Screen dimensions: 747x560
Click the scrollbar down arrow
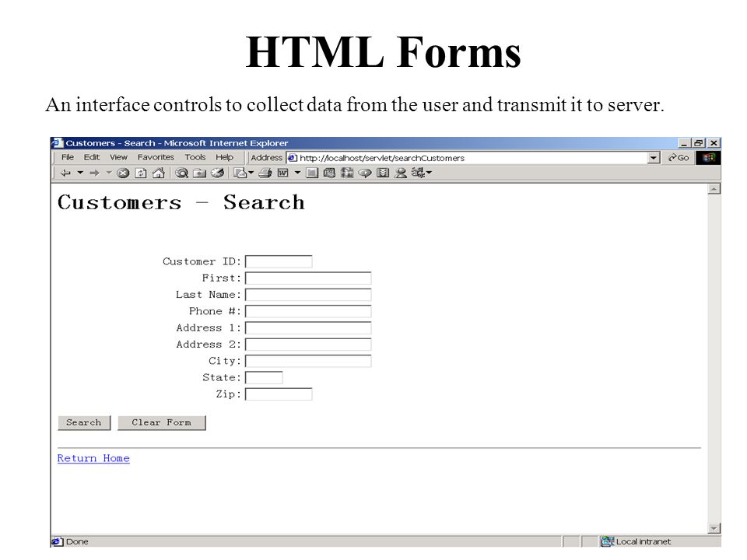714,528
